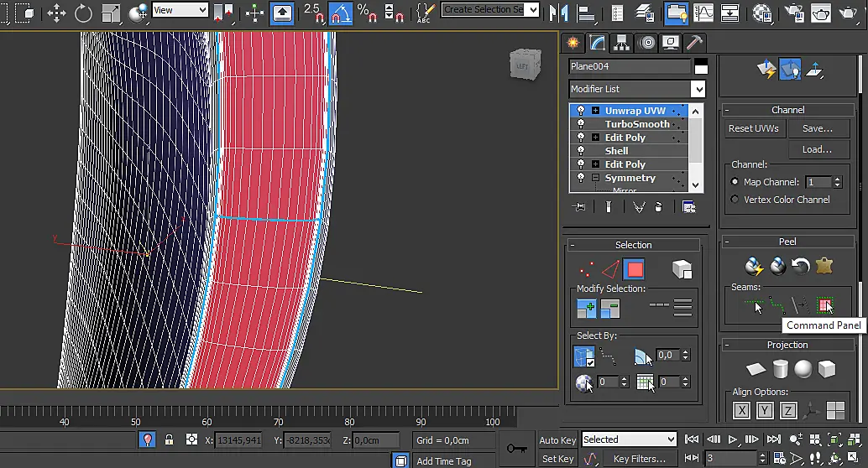Click the Map Channel spinner arrows
This screenshot has width=868, height=468.
pyautogui.click(x=838, y=181)
